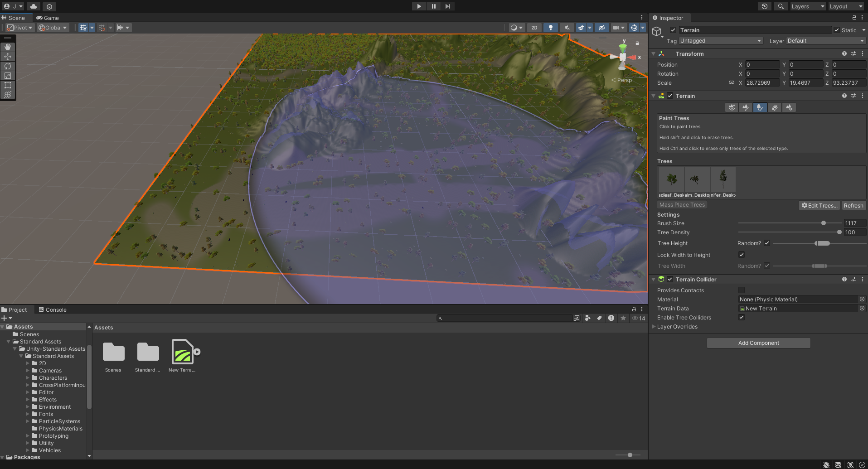This screenshot has height=469, width=868.
Task: Select the Rotate tool in Scene toolbar
Action: point(8,66)
